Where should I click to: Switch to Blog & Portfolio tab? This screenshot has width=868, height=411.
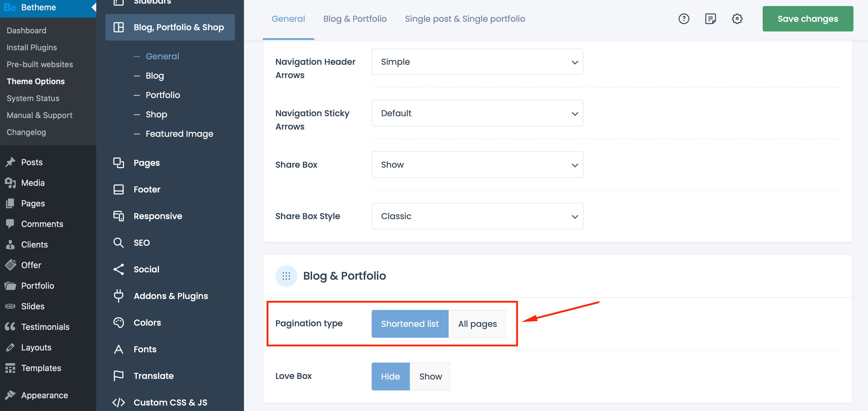[354, 19]
